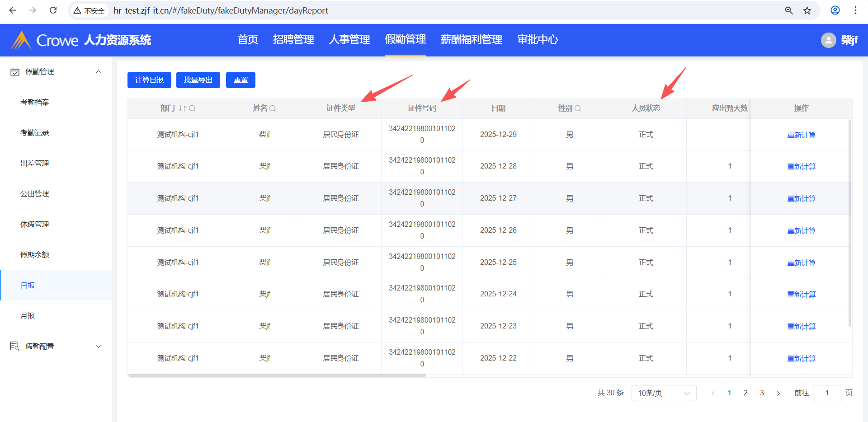
Task: Collapse the 假勤管理 sidebar section
Action: tap(98, 72)
